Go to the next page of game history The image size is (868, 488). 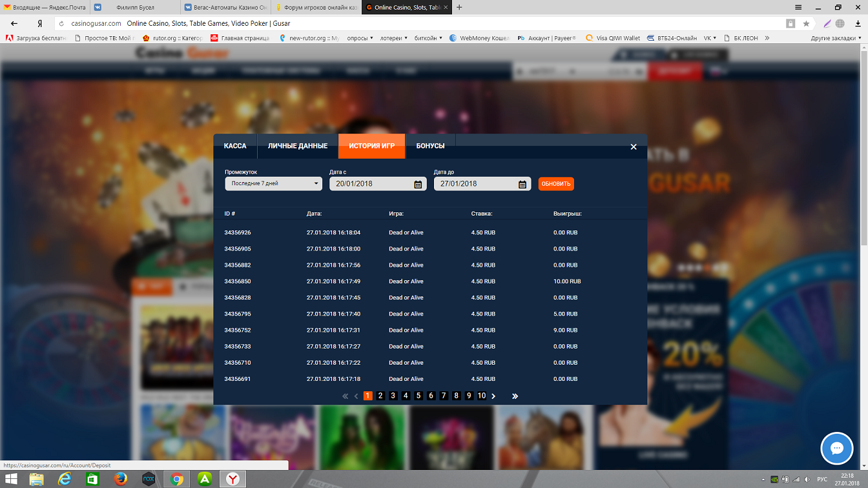(493, 396)
